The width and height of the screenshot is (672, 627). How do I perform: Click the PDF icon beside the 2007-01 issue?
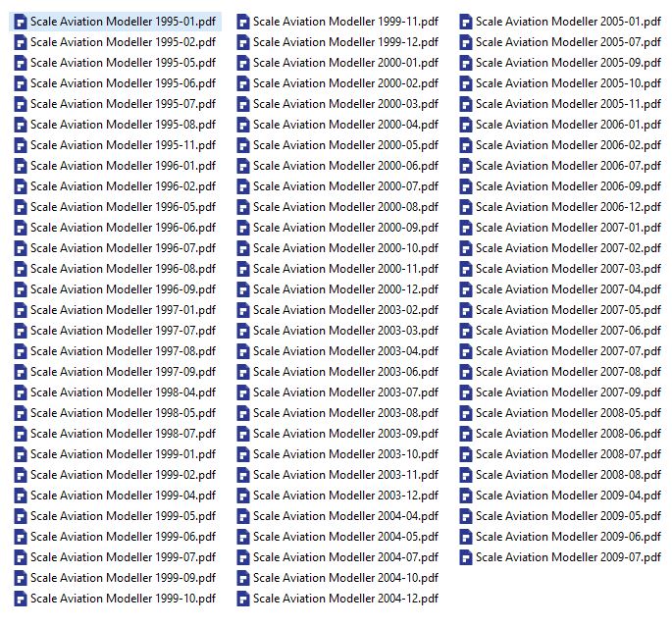click(x=466, y=228)
